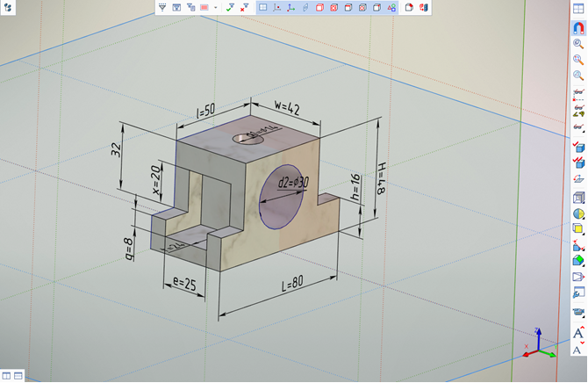Viewport: 588px width, 383px height.
Task: Toggle the cube-with-circle face loop filter
Action: (x=362, y=7)
